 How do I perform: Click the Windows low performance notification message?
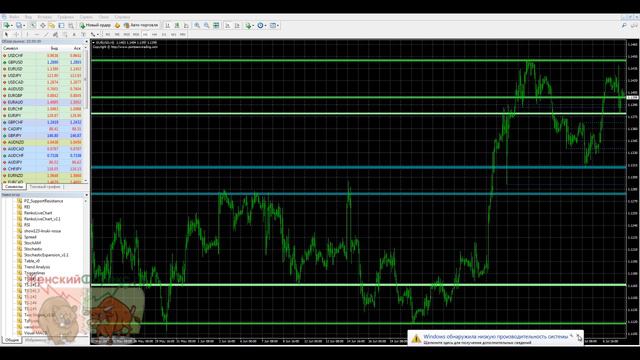coord(496,337)
